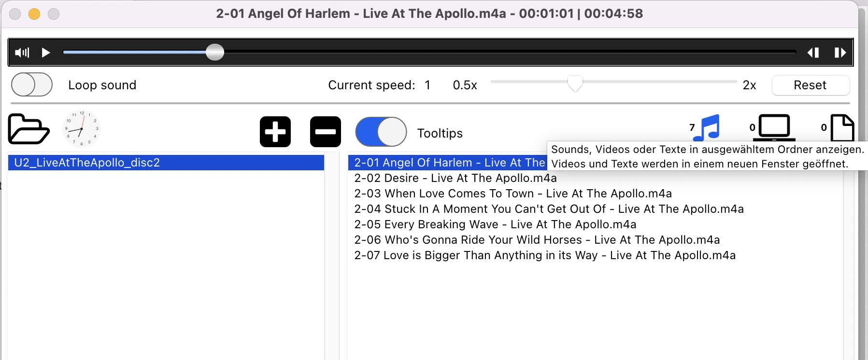Open a folder with the folder icon
Image resolution: width=868 pixels, height=360 pixels.
point(28,129)
